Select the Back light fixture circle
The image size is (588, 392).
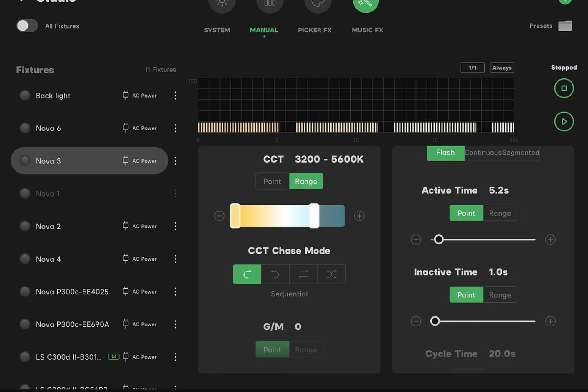25,96
